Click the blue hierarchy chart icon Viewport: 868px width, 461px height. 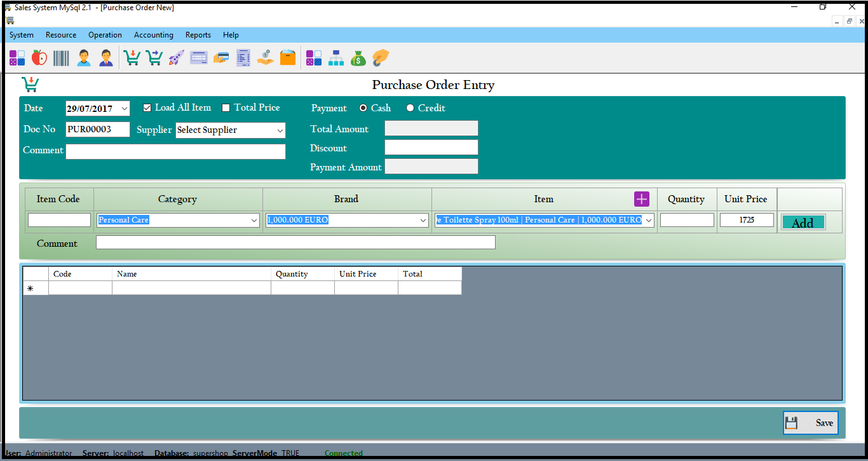336,58
